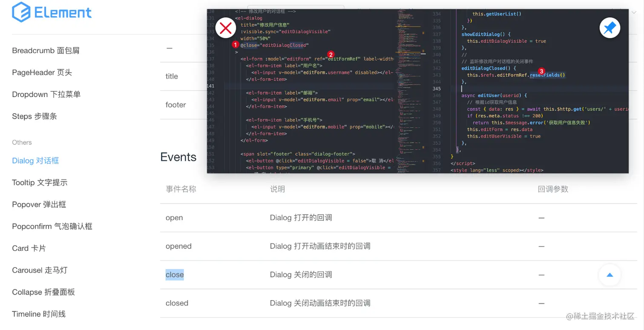The height and width of the screenshot is (330, 644).
Task: Go to Popover 弹出框 page
Action: click(39, 204)
